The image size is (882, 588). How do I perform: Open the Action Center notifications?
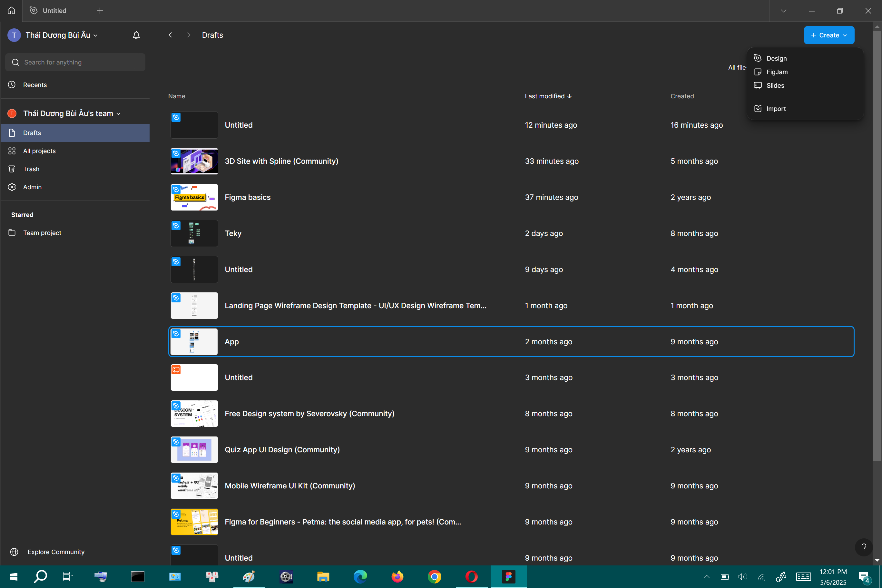point(864,577)
